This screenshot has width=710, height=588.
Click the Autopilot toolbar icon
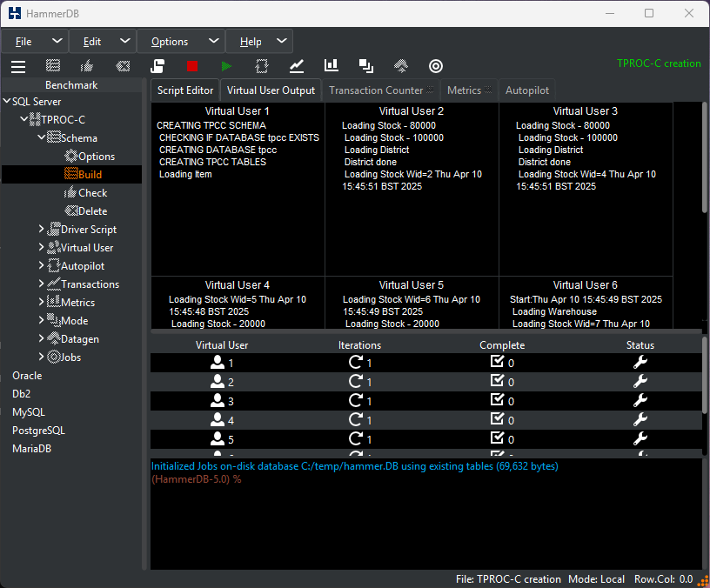(262, 66)
